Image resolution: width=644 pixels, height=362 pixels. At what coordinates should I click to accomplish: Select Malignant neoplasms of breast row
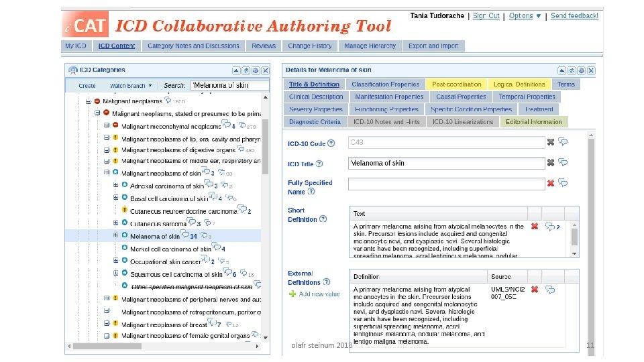[x=164, y=324]
